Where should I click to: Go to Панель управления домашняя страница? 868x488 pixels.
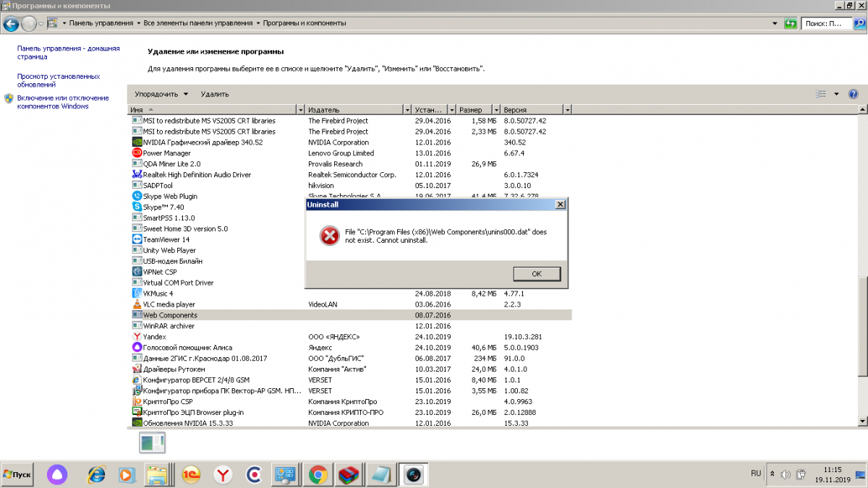click(x=68, y=52)
